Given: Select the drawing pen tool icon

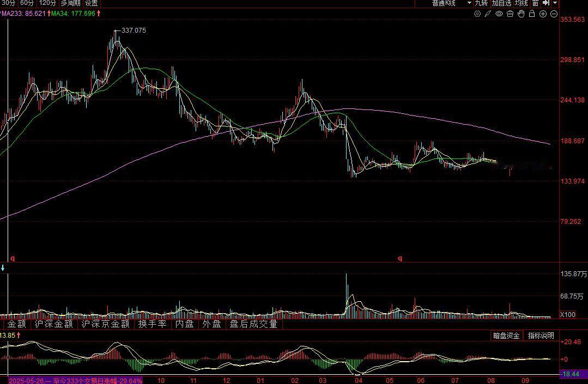Looking at the screenshot, I should coord(488,14).
